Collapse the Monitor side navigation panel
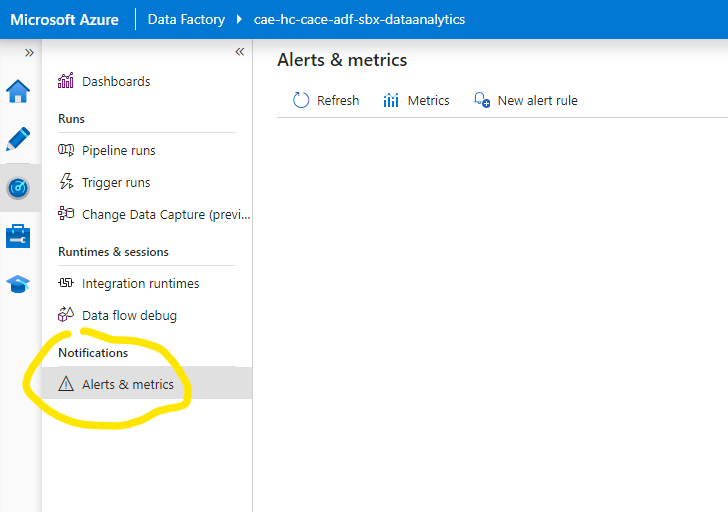Viewport: 728px width, 512px height. click(x=239, y=52)
